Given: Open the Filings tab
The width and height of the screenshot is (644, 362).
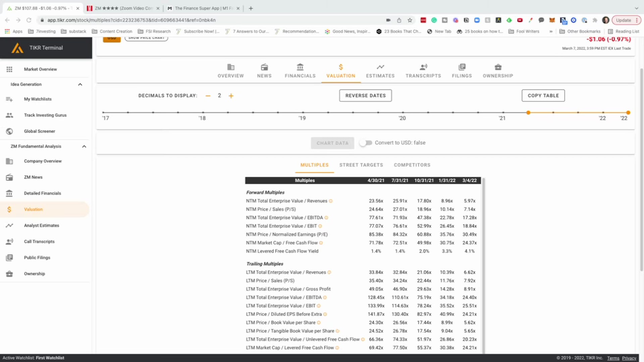Looking at the screenshot, I should (x=462, y=71).
